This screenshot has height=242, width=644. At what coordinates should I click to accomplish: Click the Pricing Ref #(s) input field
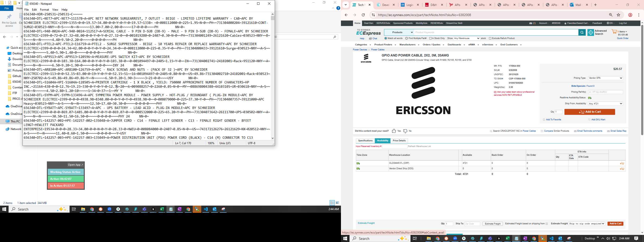pos(605,92)
